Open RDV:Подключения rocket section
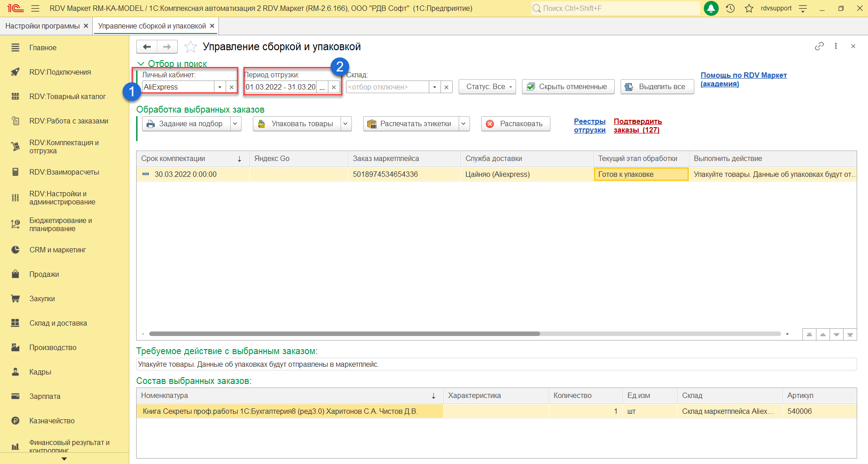The image size is (868, 464). (60, 72)
